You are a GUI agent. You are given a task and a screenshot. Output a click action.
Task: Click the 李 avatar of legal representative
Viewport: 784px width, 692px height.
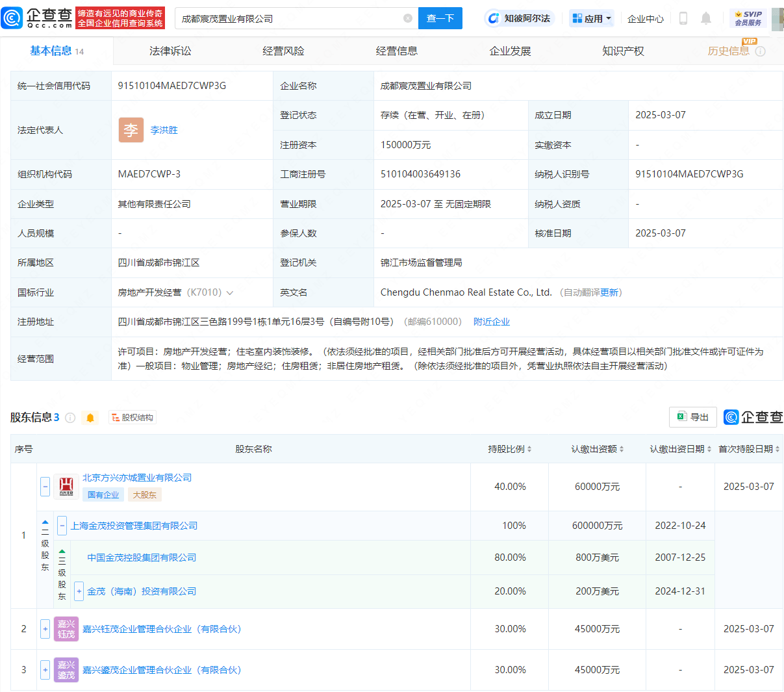pyautogui.click(x=131, y=130)
